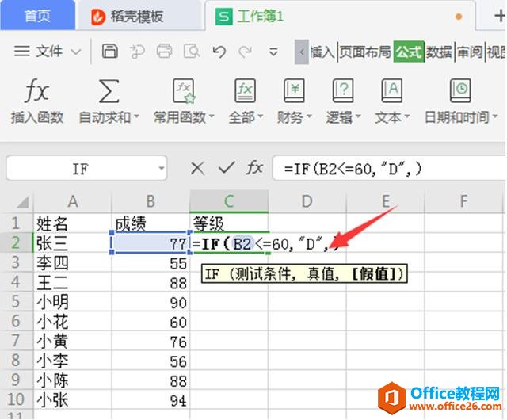Click the select-all corner triangle
The image size is (507, 420).
[23, 202]
